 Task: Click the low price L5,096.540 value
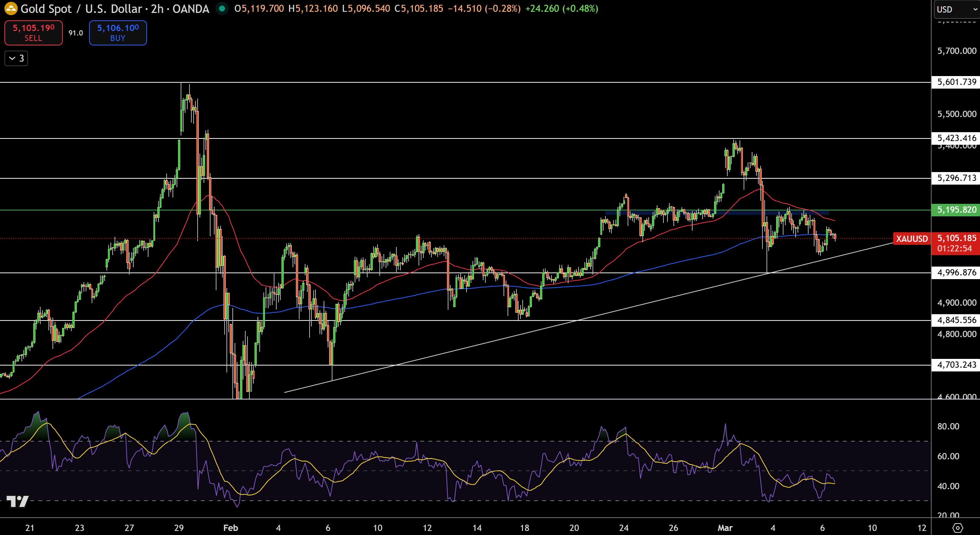coord(366,9)
